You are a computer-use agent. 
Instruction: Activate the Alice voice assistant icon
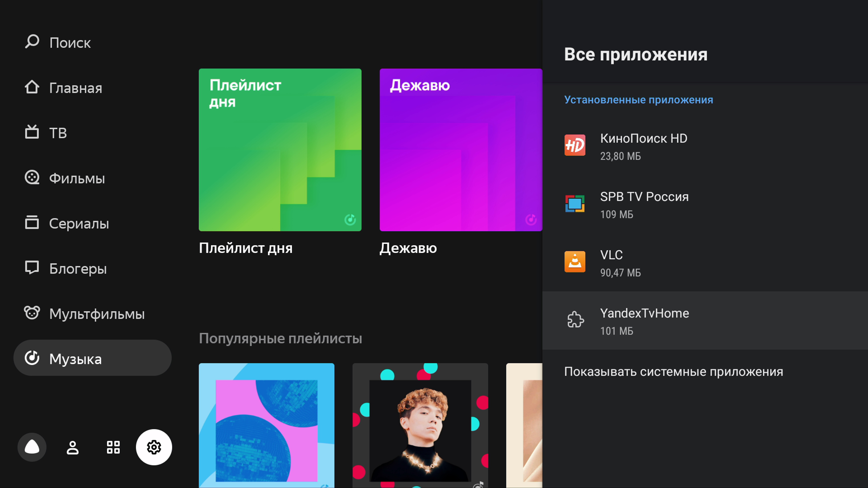pyautogui.click(x=32, y=447)
